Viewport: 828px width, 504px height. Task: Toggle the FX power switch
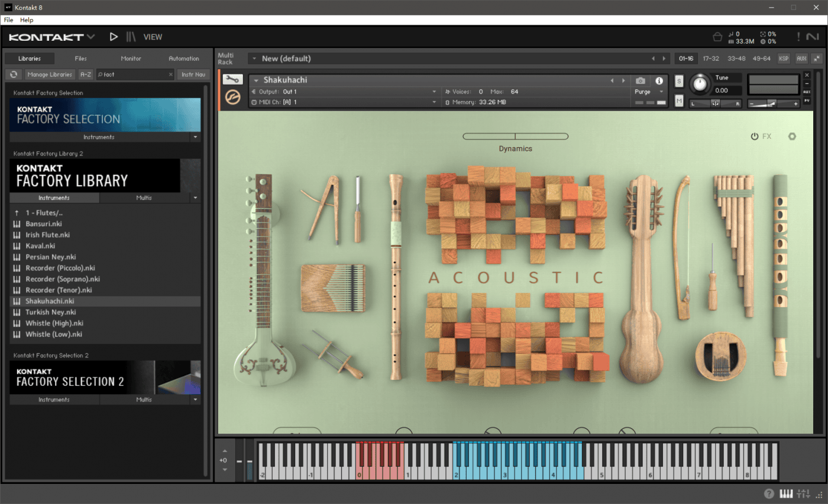(755, 136)
